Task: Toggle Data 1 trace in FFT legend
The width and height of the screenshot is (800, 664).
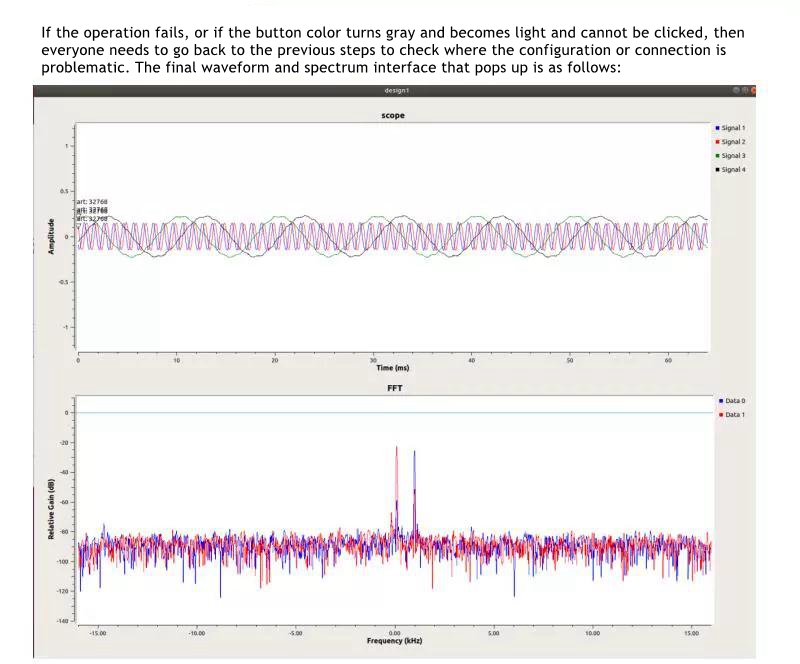Action: pyautogui.click(x=735, y=414)
